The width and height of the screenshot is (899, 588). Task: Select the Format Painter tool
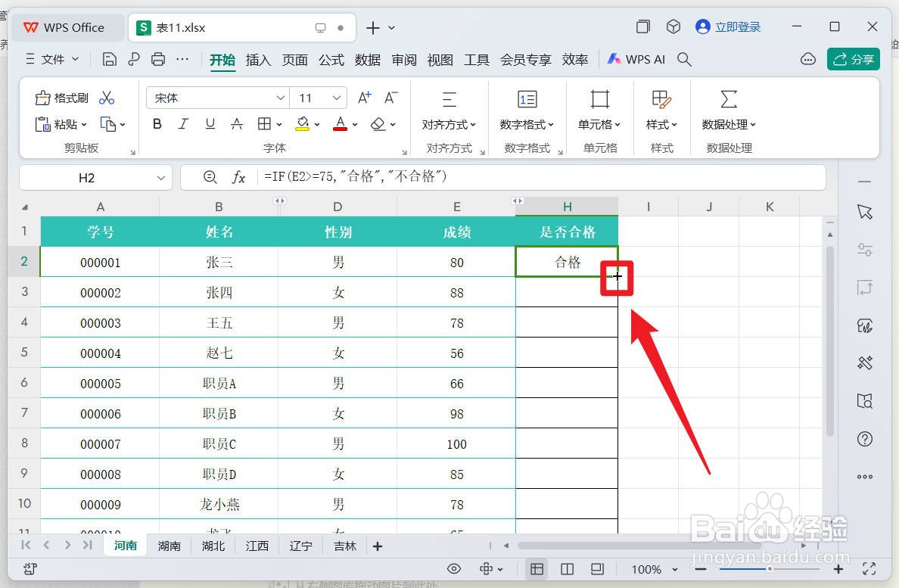[x=61, y=98]
